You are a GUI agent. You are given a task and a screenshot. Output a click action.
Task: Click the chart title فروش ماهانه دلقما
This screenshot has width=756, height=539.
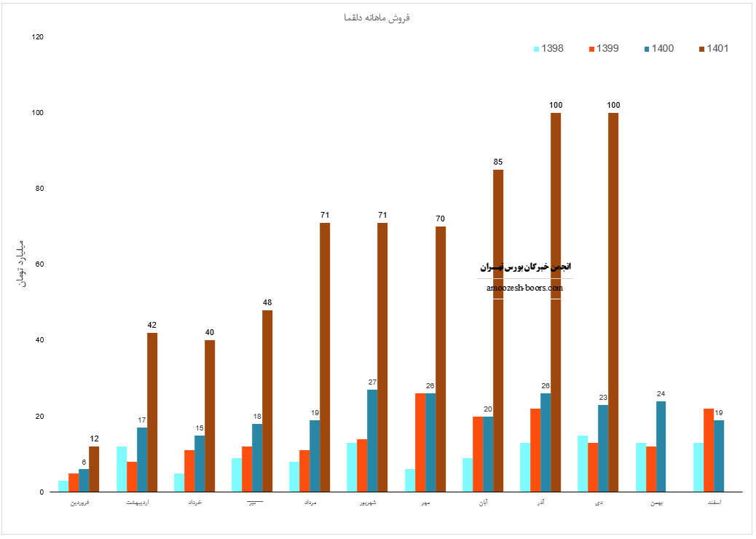coord(377,17)
